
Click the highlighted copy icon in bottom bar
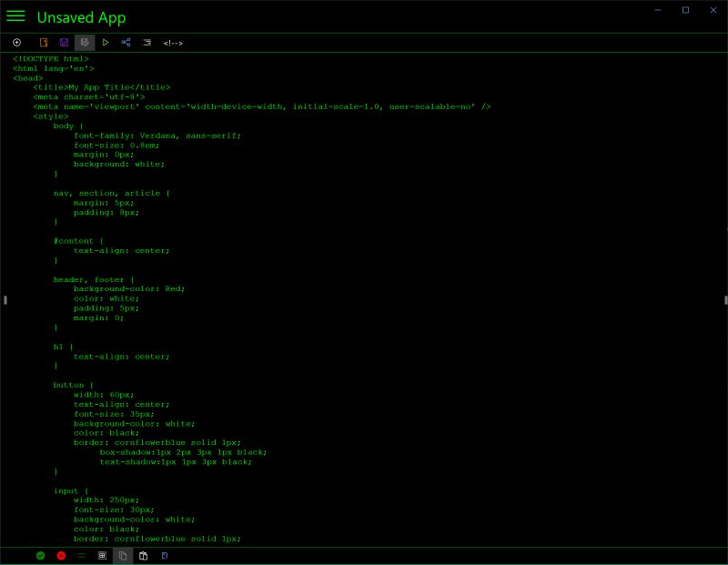[x=123, y=556]
